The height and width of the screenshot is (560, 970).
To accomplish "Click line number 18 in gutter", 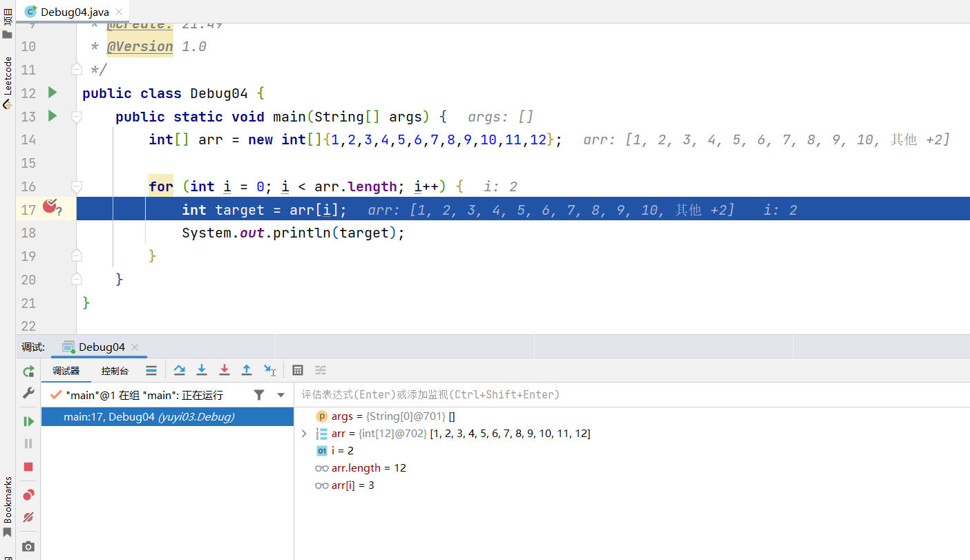I will click(x=28, y=233).
